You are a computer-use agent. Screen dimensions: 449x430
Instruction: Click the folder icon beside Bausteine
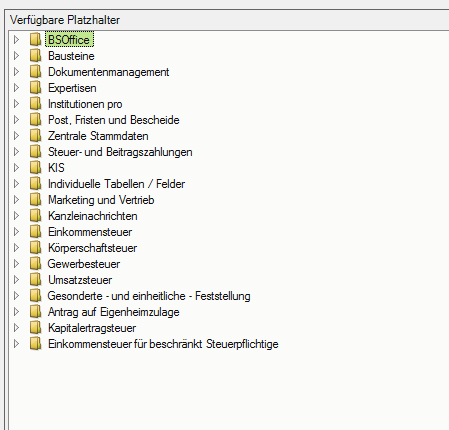click(35, 56)
